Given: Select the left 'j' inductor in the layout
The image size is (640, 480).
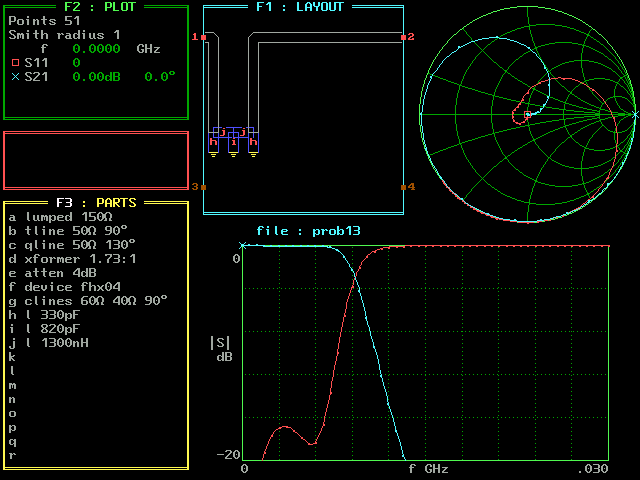Looking at the screenshot, I should [223, 132].
